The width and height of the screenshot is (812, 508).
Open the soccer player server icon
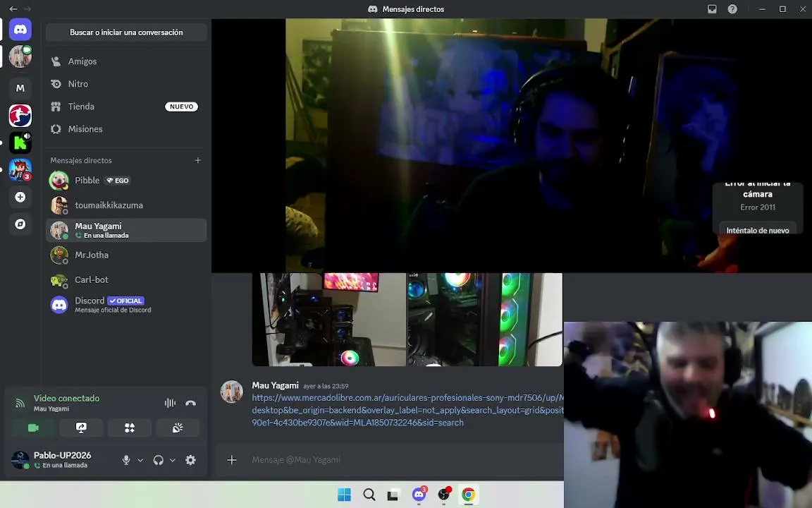tap(20, 116)
